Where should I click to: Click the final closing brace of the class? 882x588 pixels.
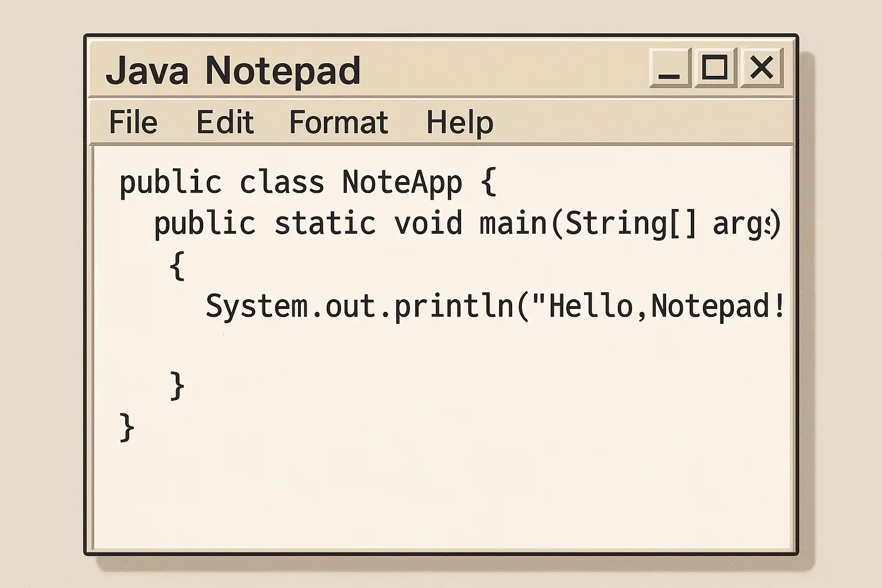(x=127, y=428)
